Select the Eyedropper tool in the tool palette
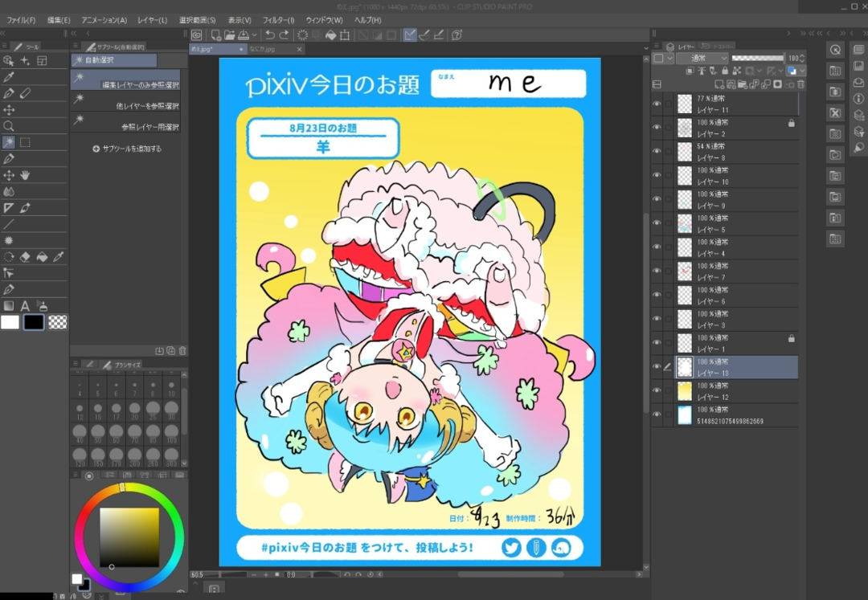This screenshot has width=868, height=600. tap(9, 77)
